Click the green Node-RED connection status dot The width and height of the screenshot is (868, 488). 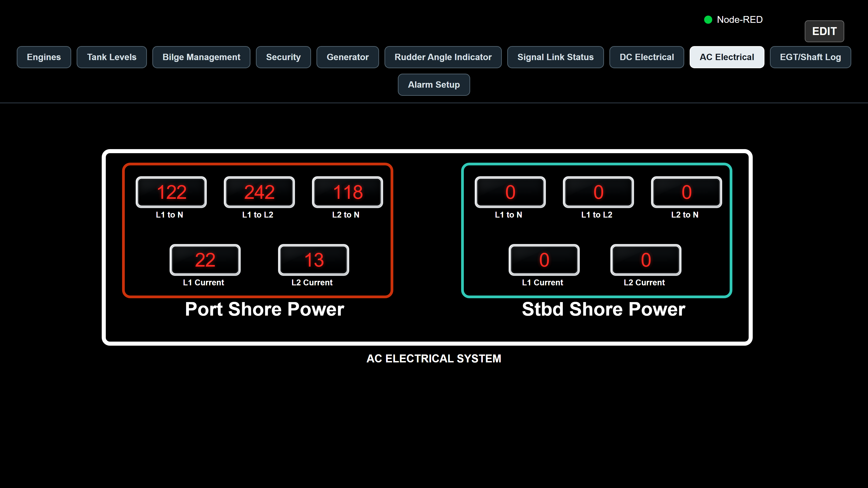(x=708, y=19)
